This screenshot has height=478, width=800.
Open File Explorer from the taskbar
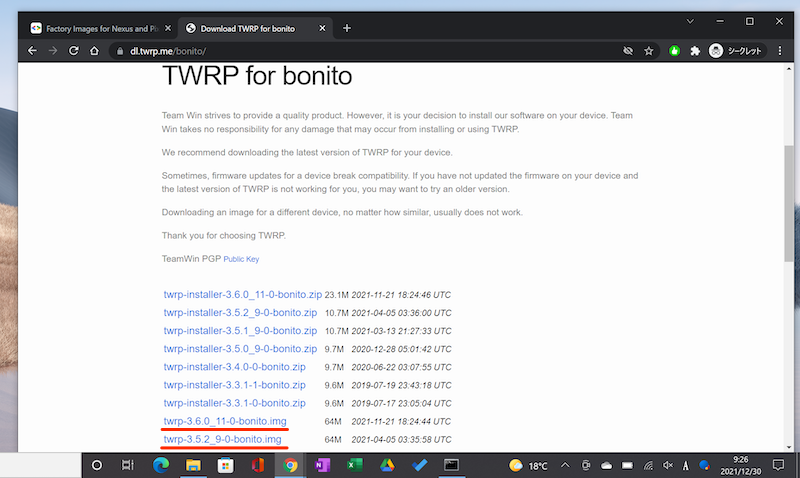(x=193, y=465)
